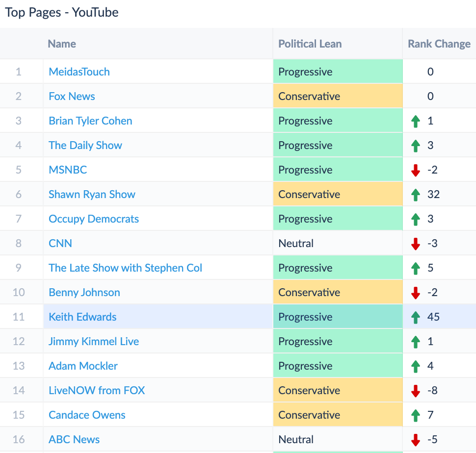Click green up arrow in Keith Edwards row
The width and height of the screenshot is (476, 453).
[416, 318]
